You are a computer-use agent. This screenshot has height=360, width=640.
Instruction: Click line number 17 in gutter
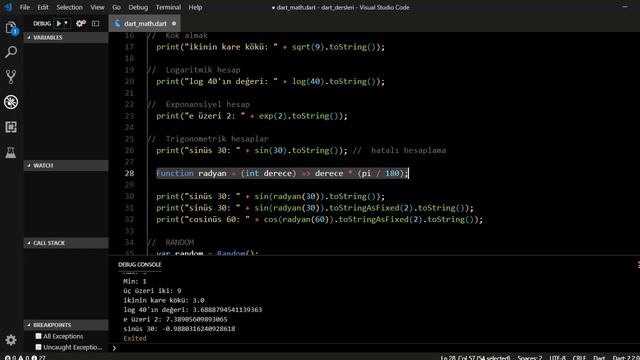pos(129,47)
